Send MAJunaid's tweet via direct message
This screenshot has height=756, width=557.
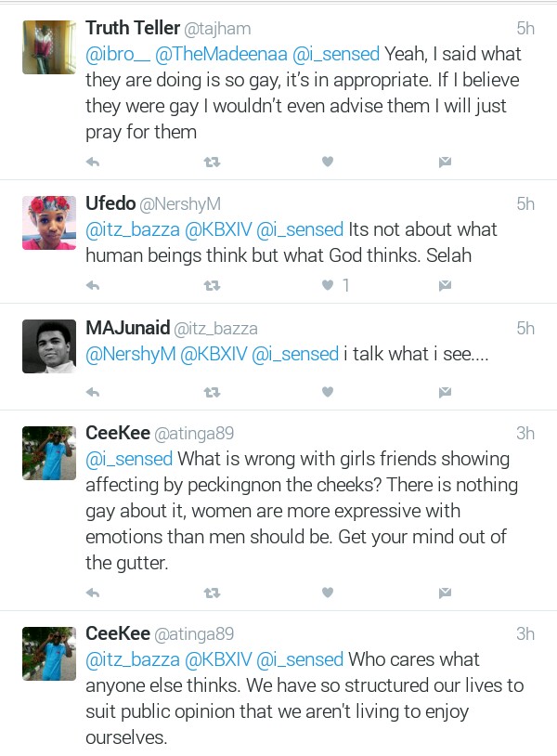point(445,392)
